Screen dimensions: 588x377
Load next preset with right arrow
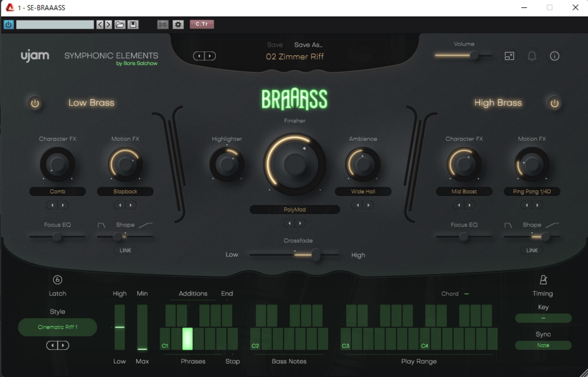[210, 56]
